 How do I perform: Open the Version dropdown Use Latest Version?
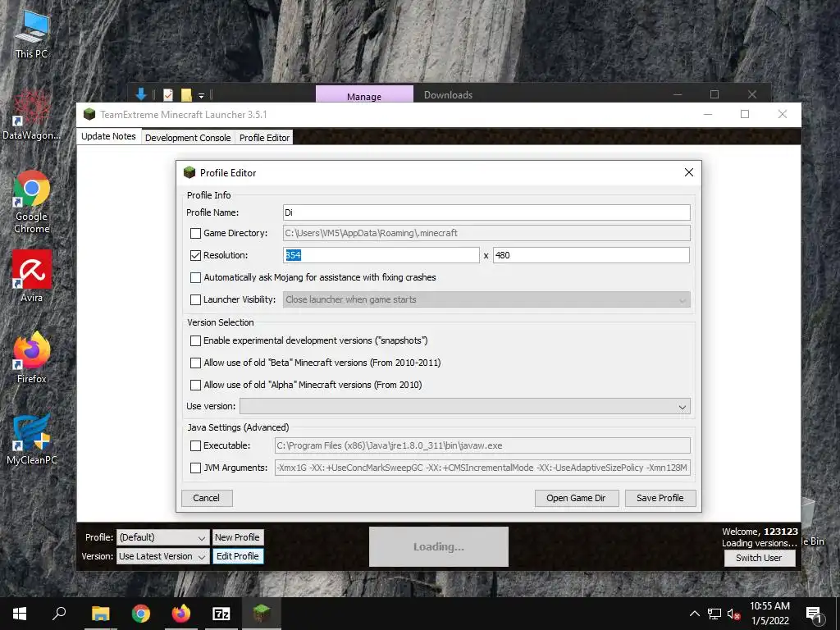(163, 556)
